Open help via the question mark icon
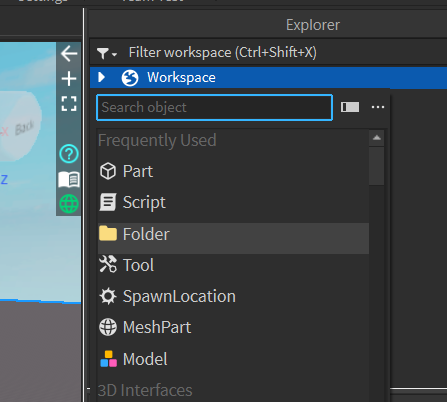The height and width of the screenshot is (402, 447). (x=69, y=154)
